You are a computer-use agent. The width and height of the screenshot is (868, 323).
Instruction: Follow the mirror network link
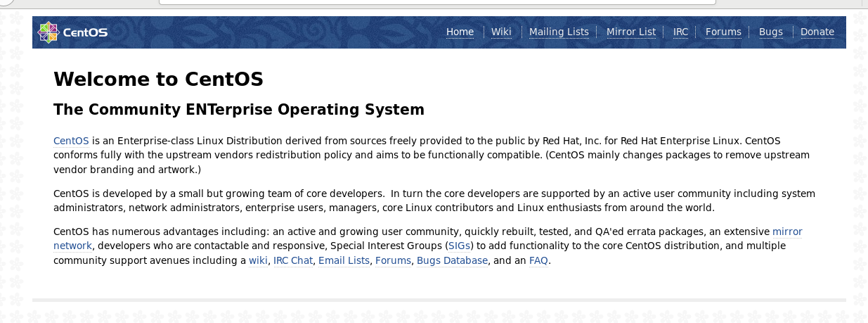pyautogui.click(x=787, y=232)
